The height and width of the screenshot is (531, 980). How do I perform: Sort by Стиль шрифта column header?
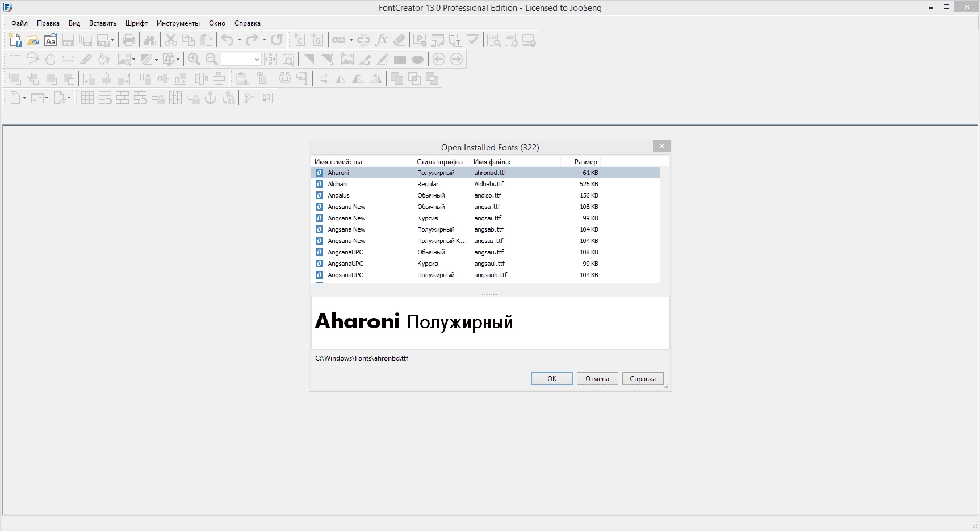[x=442, y=162]
